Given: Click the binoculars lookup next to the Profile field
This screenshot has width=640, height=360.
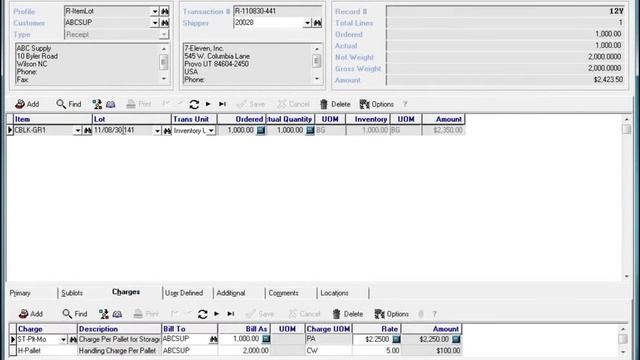Looking at the screenshot, I should pos(165,11).
